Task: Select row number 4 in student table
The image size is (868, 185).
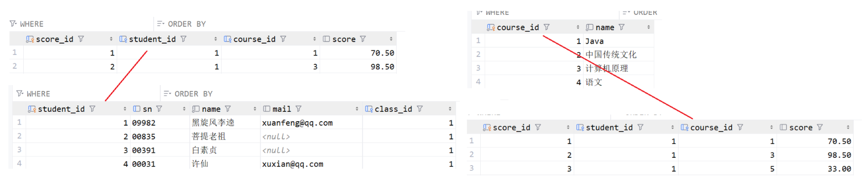Action: point(19,163)
